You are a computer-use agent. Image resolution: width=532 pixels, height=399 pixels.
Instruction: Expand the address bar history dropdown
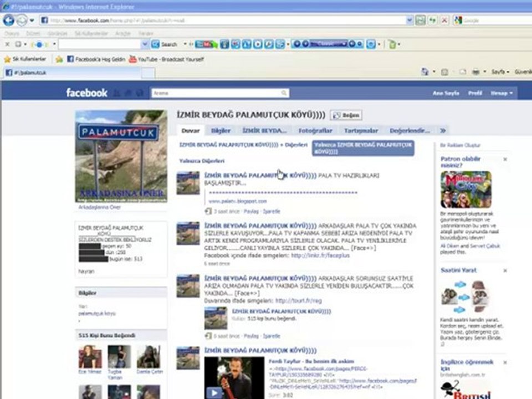pyautogui.click(x=409, y=21)
